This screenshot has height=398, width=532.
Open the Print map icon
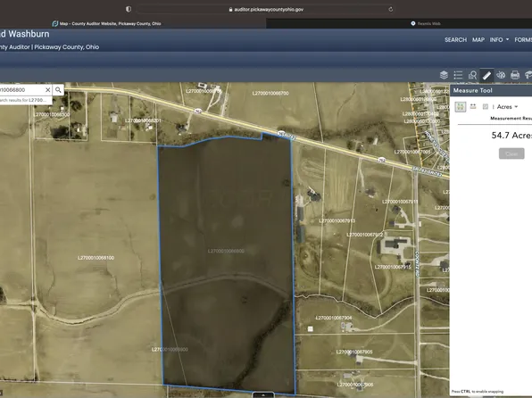tap(515, 75)
